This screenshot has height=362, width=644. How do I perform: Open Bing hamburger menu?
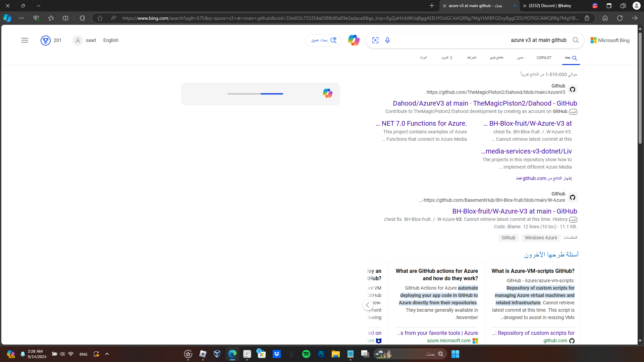[x=25, y=40]
